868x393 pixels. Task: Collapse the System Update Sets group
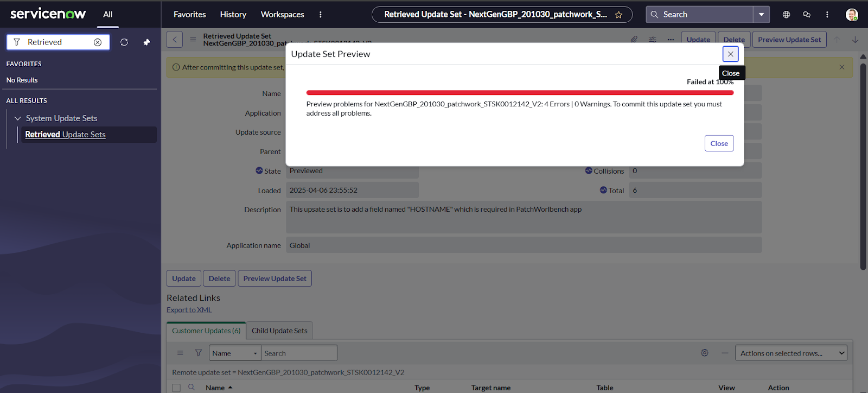(x=18, y=118)
